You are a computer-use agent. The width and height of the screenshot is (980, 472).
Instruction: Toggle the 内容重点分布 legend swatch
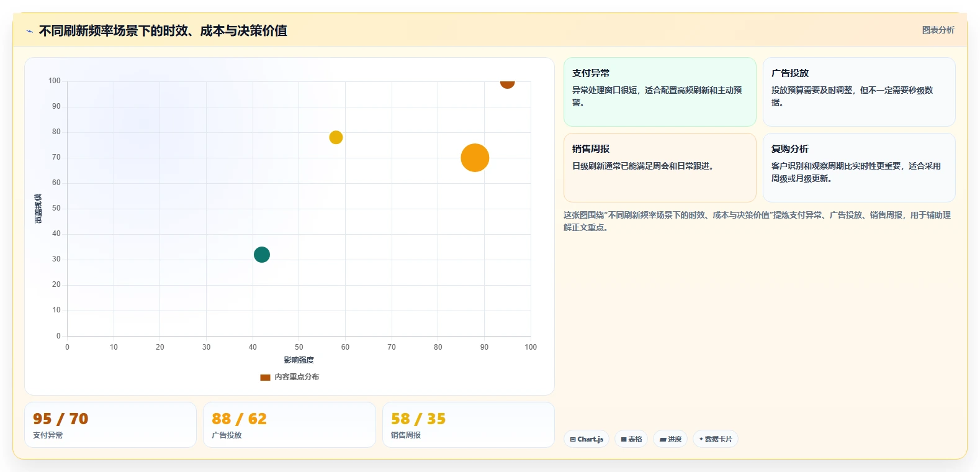pyautogui.click(x=265, y=377)
